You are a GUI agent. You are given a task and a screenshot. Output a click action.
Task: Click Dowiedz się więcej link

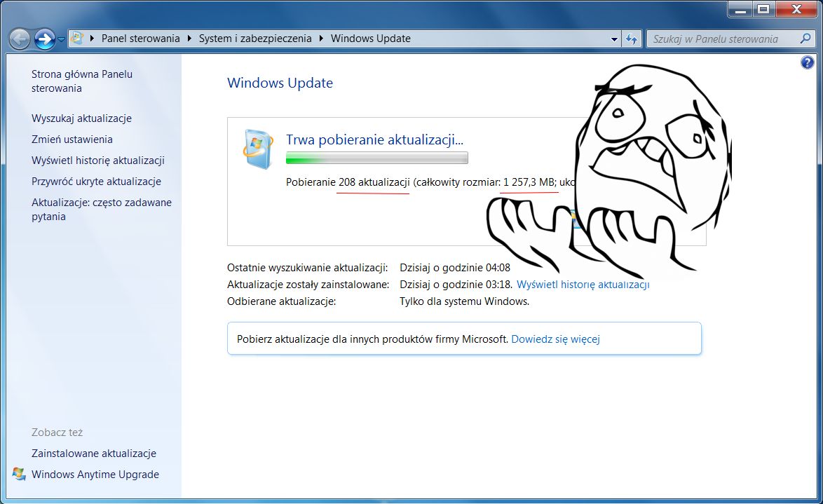(x=555, y=339)
